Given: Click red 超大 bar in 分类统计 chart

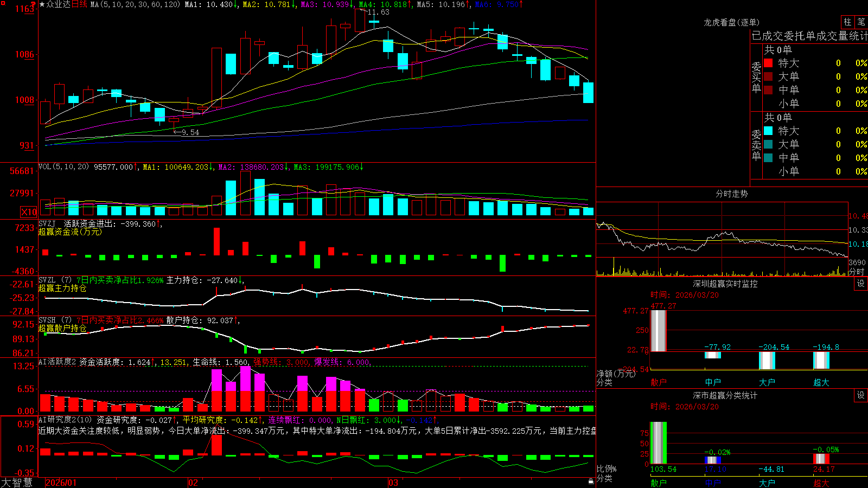Looking at the screenshot, I should [x=821, y=459].
